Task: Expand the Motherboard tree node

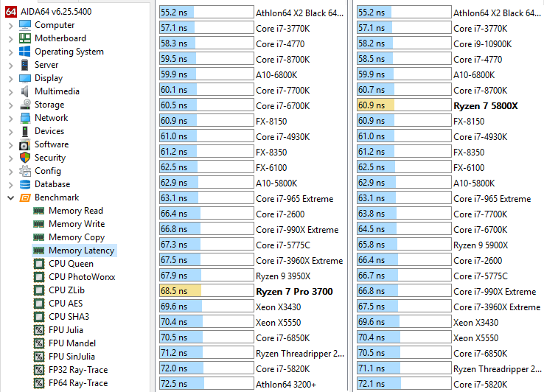Action: pyautogui.click(x=11, y=39)
